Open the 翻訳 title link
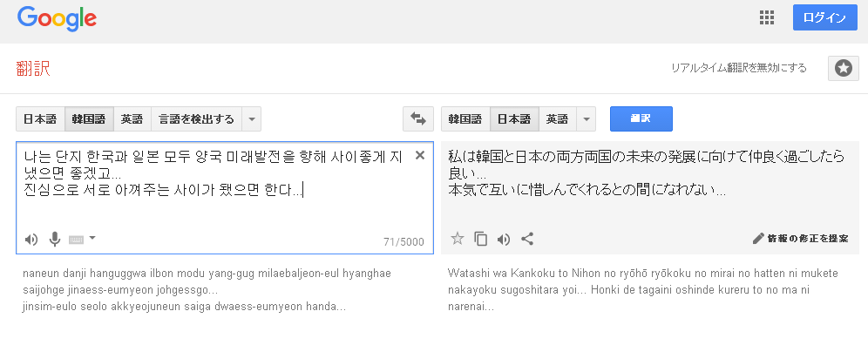 tap(33, 68)
